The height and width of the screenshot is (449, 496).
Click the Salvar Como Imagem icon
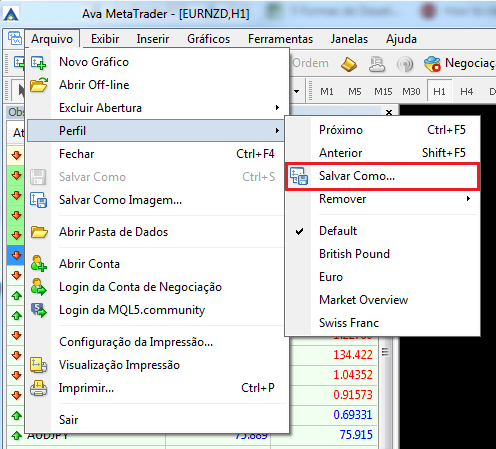tap(38, 200)
